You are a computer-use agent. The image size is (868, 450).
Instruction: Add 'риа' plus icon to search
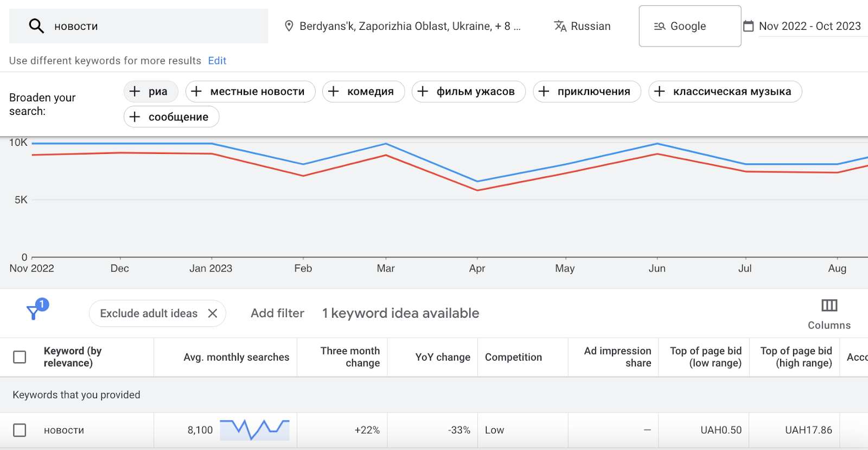(135, 92)
